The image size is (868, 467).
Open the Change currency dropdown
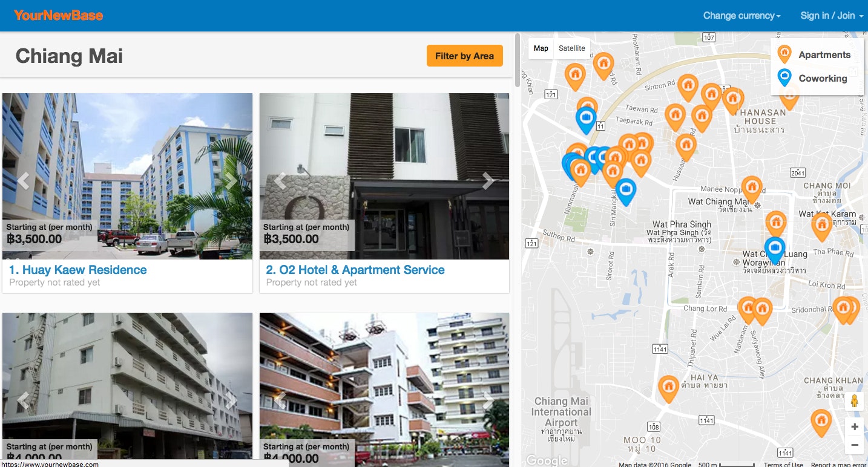[741, 16]
